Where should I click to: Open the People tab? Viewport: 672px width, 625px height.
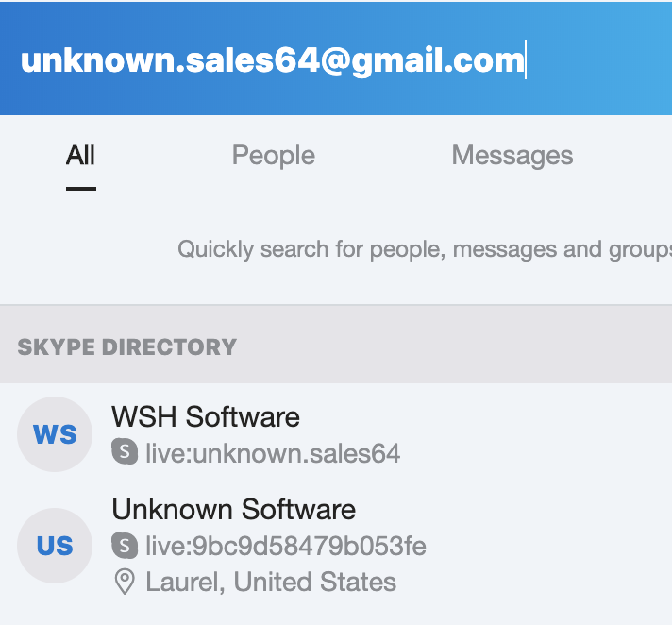(274, 155)
